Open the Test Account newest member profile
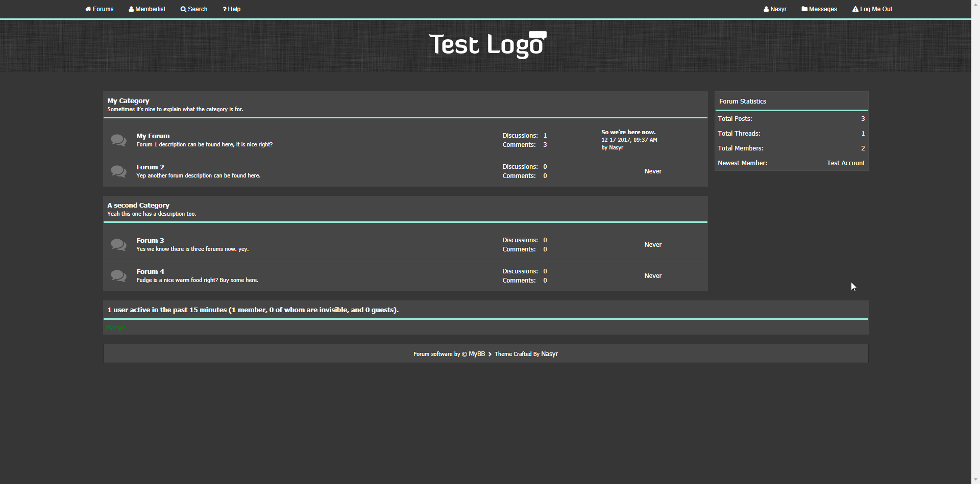980x484 pixels. [x=846, y=163]
